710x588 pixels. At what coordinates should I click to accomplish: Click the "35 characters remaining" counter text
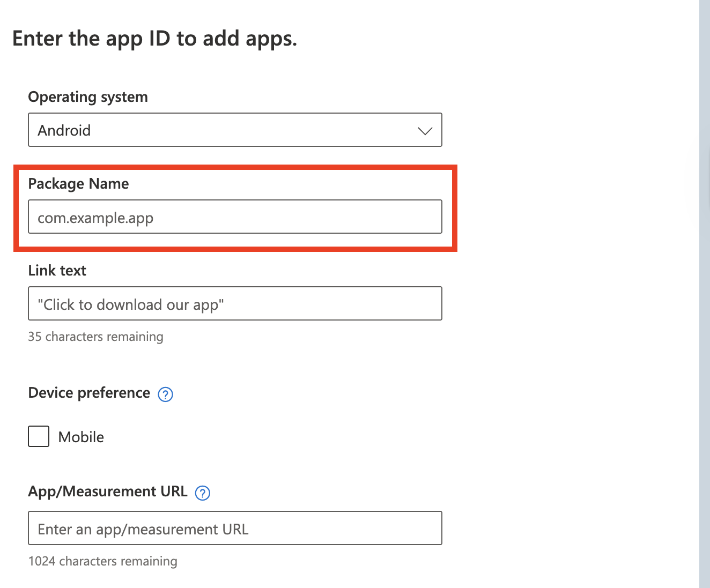coord(95,337)
